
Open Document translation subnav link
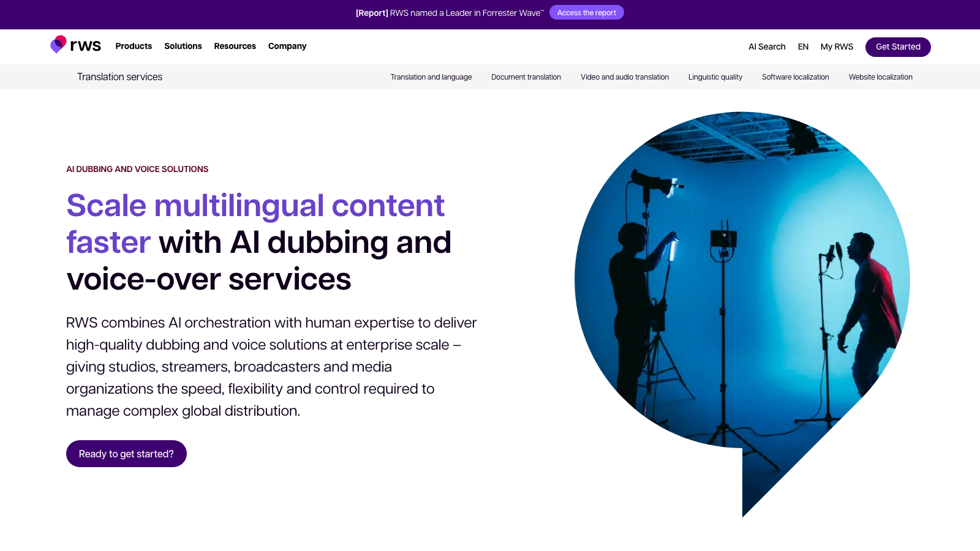(526, 77)
